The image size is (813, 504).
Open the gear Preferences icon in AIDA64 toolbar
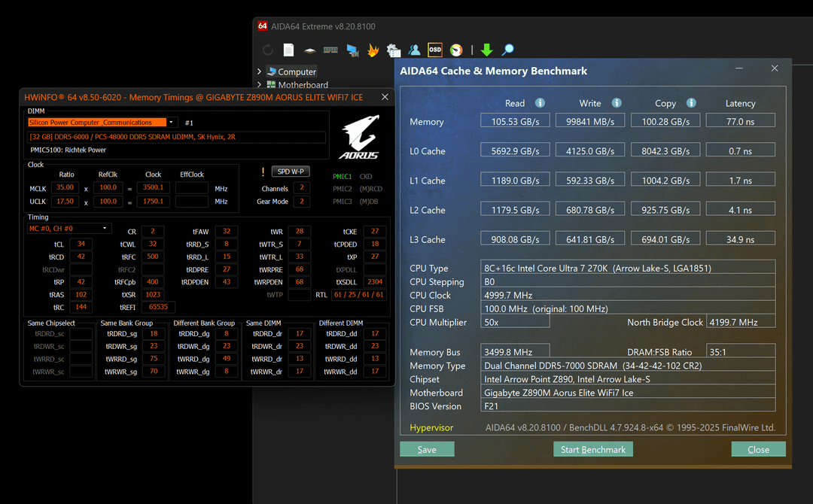(394, 50)
